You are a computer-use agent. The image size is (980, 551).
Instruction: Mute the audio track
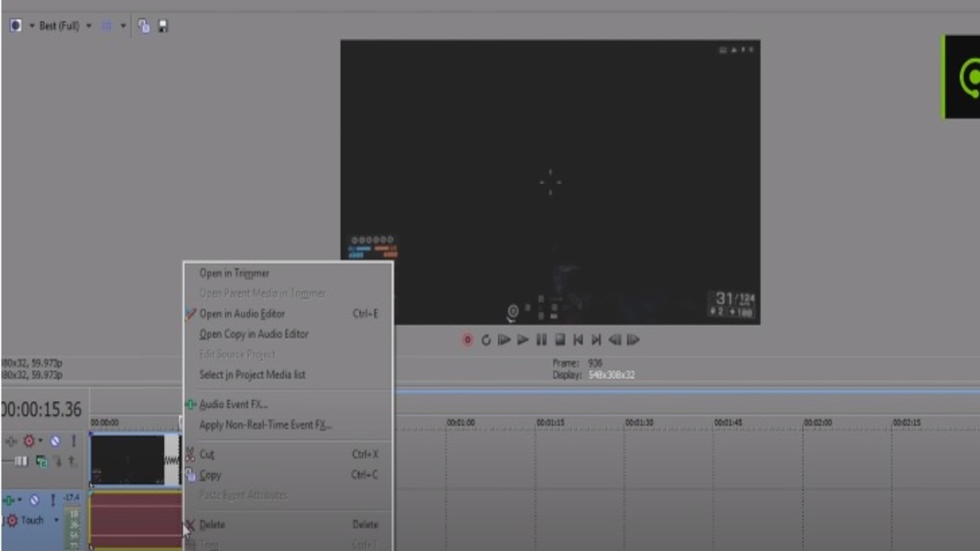34,500
